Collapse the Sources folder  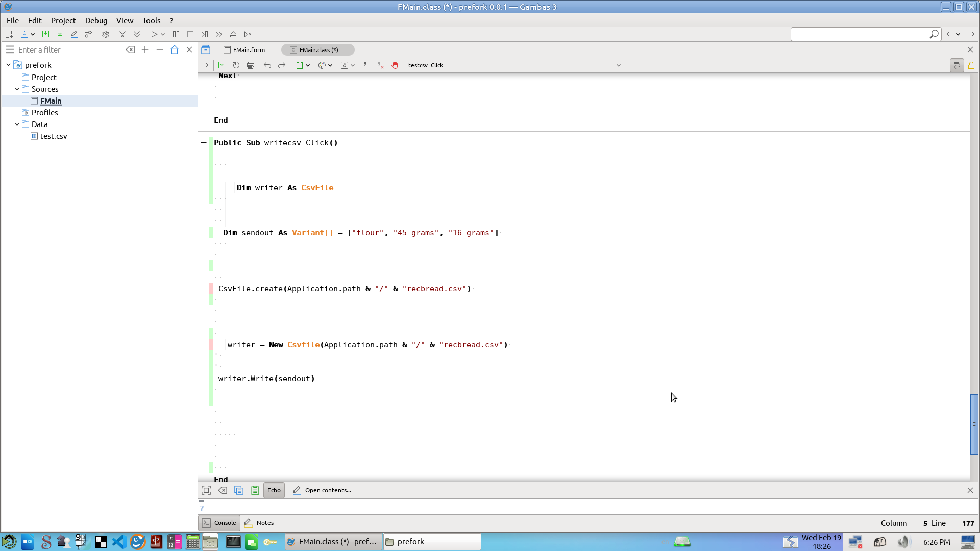pyautogui.click(x=17, y=89)
